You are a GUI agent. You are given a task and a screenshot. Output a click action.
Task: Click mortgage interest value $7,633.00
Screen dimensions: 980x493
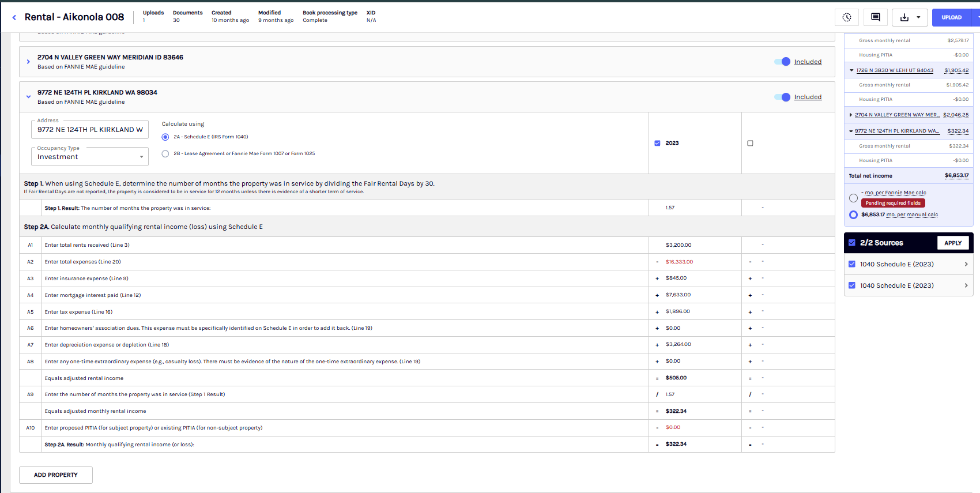click(x=678, y=295)
